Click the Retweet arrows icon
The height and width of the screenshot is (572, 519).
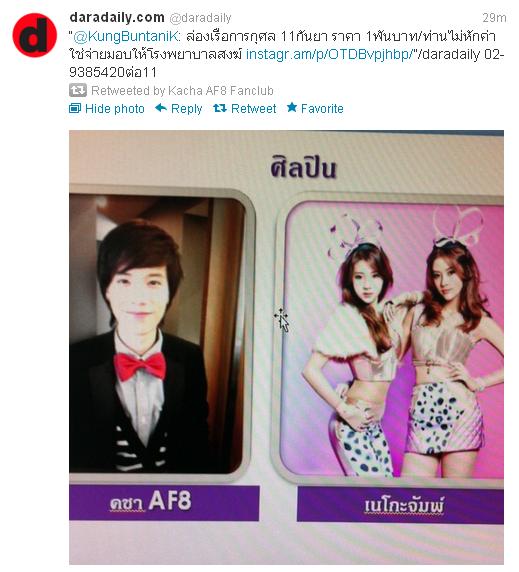220,108
